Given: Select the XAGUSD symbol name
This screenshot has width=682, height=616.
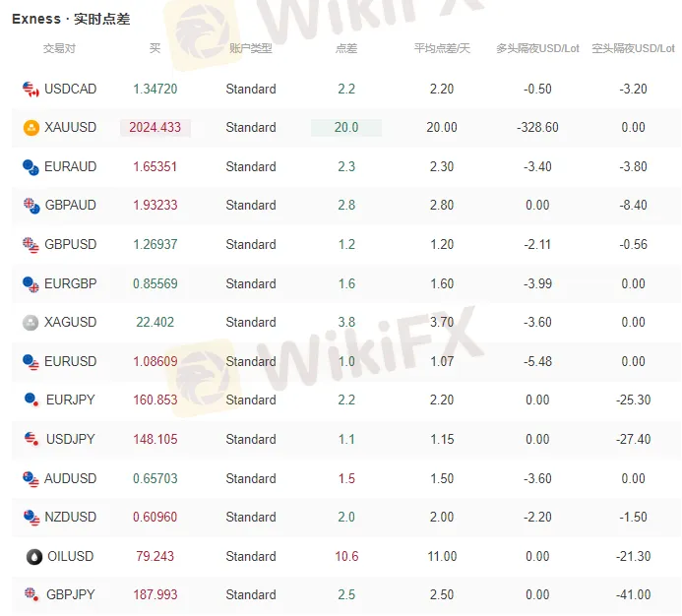Looking at the screenshot, I should pos(71,322).
